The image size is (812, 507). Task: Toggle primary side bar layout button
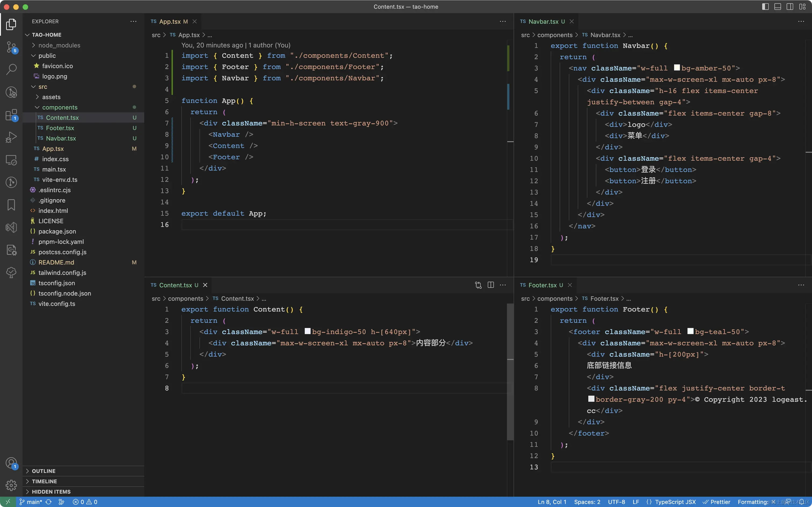tap(765, 7)
